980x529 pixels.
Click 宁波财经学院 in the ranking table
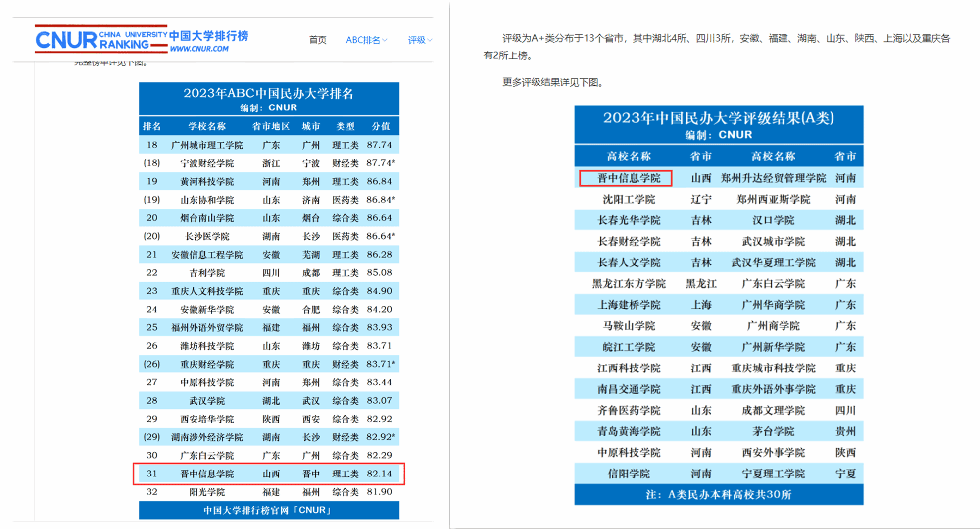[x=207, y=163]
